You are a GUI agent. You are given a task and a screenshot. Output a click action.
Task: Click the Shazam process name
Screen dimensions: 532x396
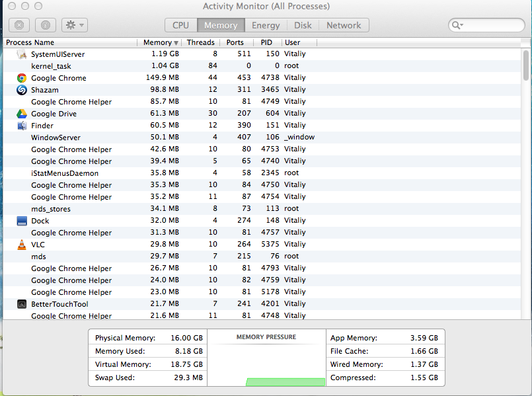[45, 90]
